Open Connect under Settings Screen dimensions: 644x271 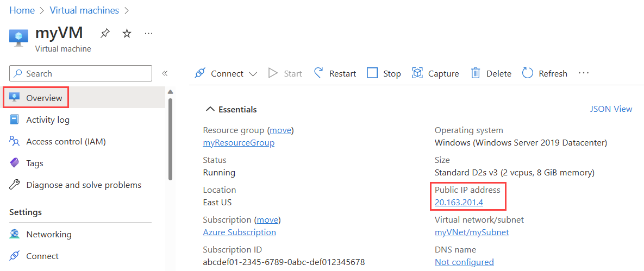(x=42, y=256)
